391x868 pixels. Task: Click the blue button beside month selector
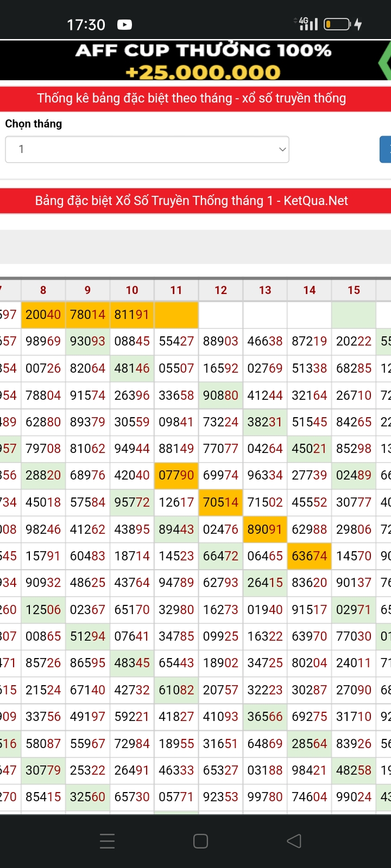[x=385, y=149]
